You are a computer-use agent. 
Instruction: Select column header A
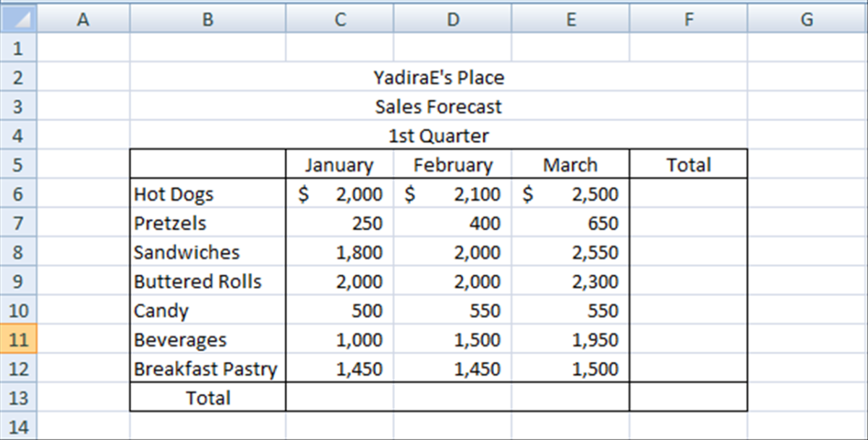coord(82,19)
